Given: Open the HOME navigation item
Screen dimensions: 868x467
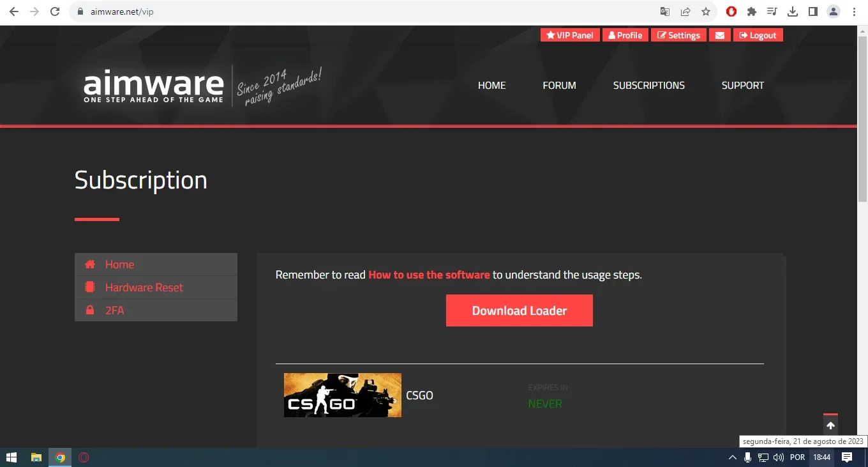Looking at the screenshot, I should click(491, 86).
